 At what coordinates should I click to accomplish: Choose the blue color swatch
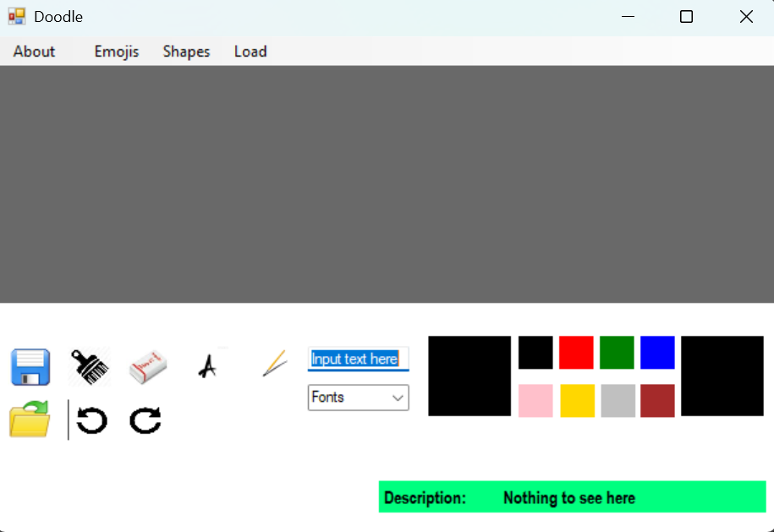[x=657, y=353]
